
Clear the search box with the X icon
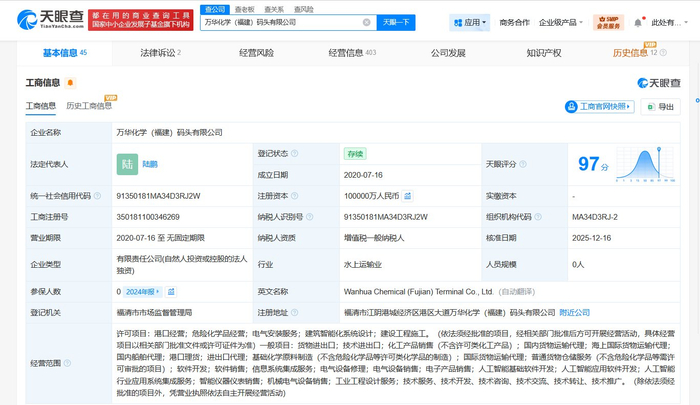coord(367,22)
